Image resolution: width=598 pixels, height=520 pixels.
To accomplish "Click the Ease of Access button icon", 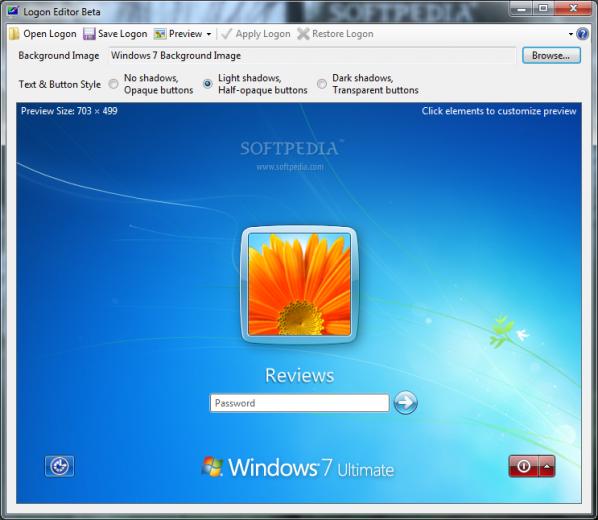I will click(x=59, y=466).
